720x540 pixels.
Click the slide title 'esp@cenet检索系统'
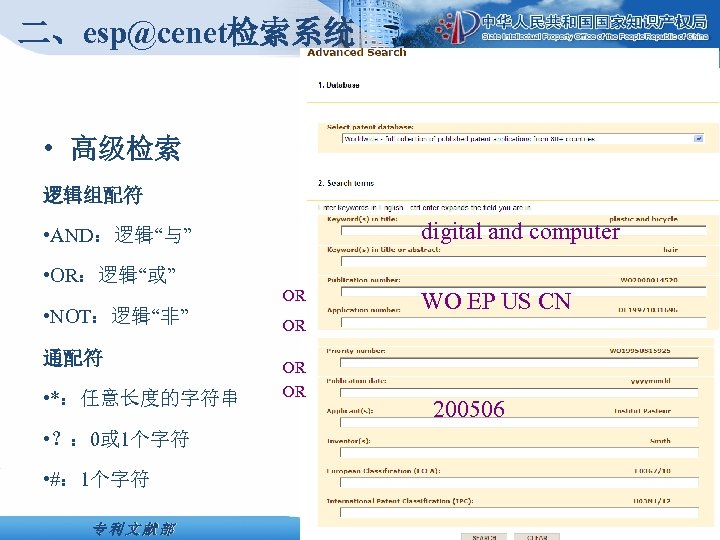click(219, 32)
